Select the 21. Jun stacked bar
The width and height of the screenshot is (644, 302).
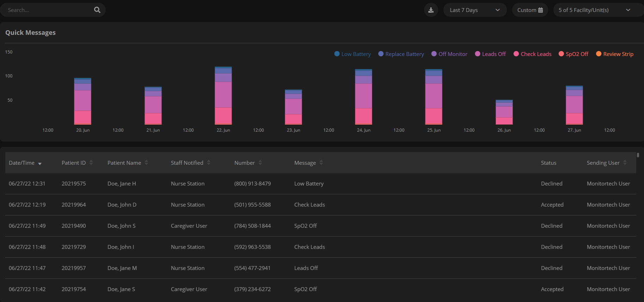point(153,106)
